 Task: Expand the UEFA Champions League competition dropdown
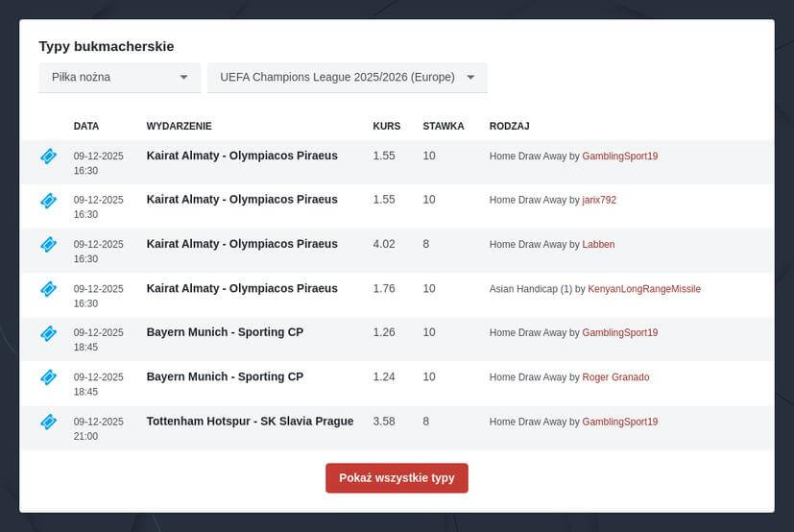(x=346, y=78)
